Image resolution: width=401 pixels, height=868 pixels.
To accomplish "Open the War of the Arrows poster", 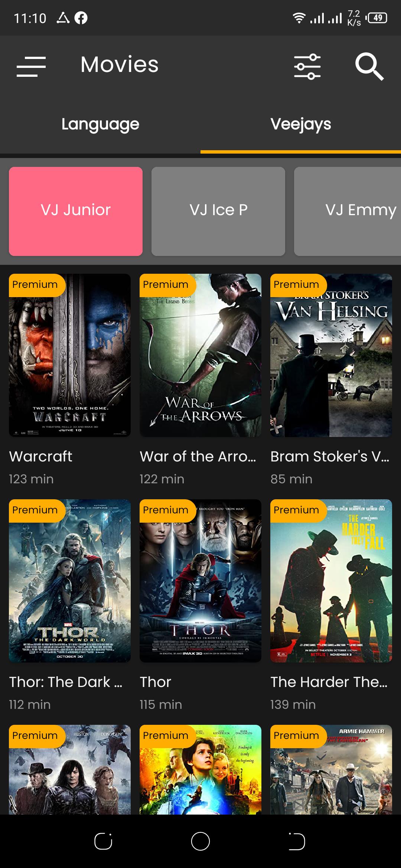I will pyautogui.click(x=200, y=355).
